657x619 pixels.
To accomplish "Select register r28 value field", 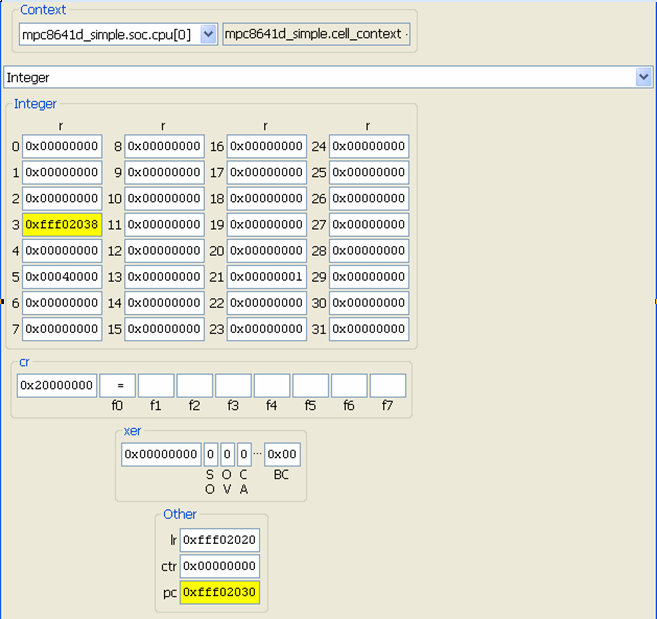I will (369, 251).
